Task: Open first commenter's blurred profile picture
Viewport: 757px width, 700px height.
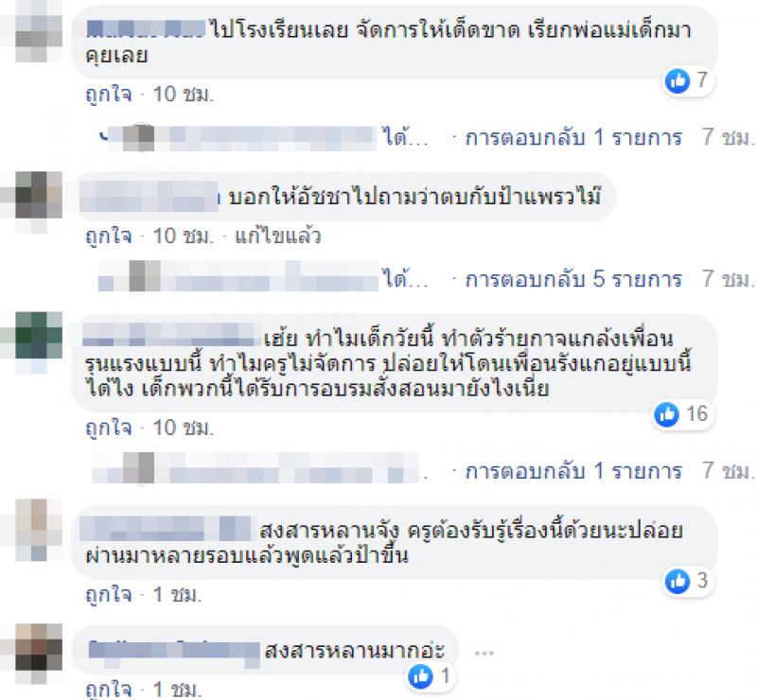Action: click(39, 32)
